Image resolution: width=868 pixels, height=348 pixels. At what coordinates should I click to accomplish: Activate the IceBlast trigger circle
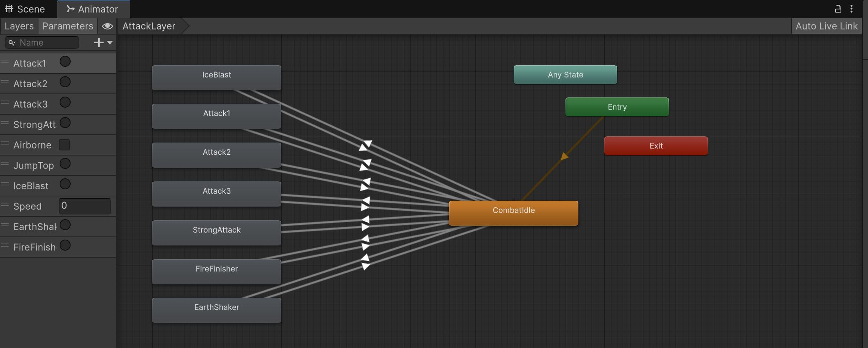pos(65,184)
